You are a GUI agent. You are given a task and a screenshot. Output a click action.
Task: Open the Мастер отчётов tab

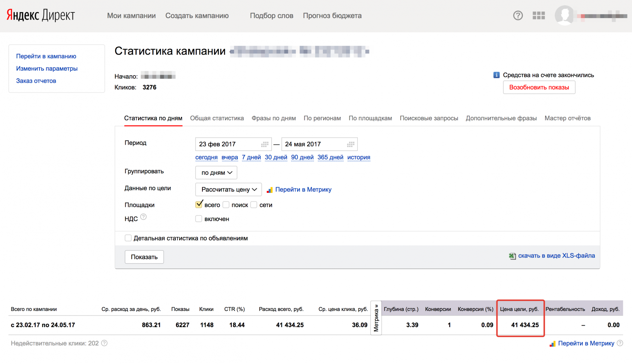tap(568, 118)
